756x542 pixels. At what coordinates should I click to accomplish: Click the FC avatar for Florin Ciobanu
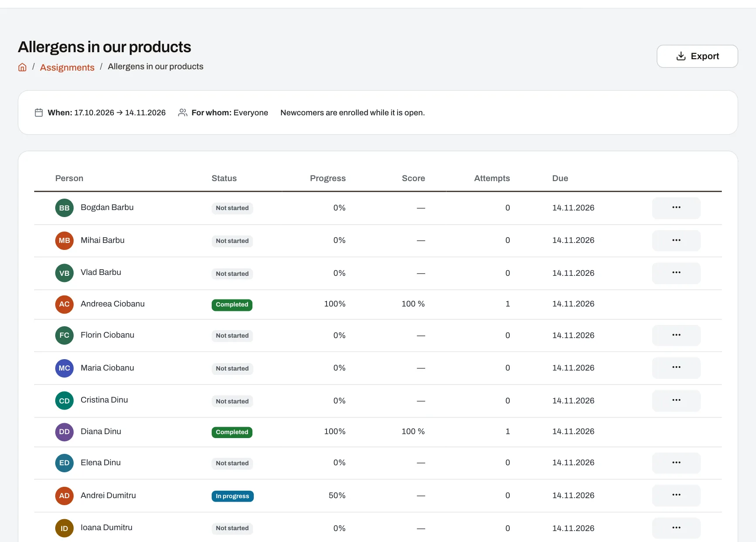(64, 335)
